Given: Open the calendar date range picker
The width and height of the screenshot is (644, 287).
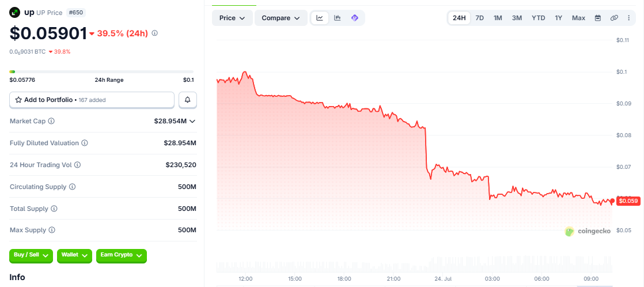Looking at the screenshot, I should 598,18.
